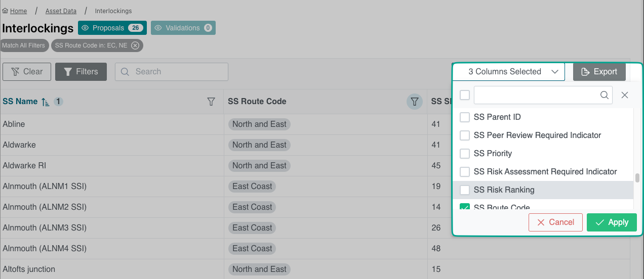Image resolution: width=644 pixels, height=279 pixels.
Task: Toggle the select-all columns checkbox
Action: [x=464, y=95]
